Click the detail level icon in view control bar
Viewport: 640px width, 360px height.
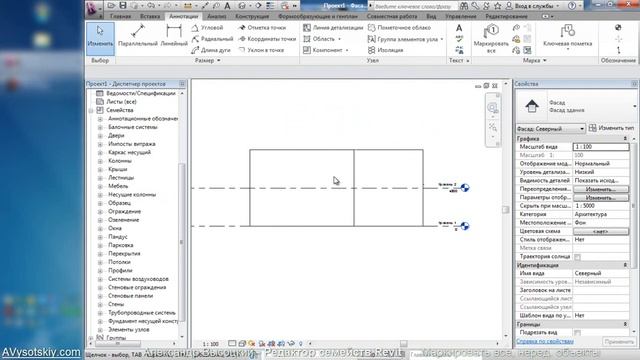pos(232,344)
